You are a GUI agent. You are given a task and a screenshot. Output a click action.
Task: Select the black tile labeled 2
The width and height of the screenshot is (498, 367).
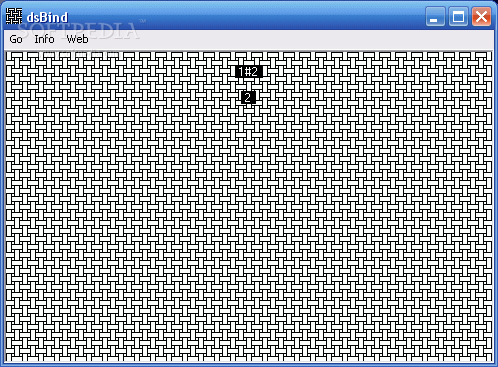tap(248, 97)
